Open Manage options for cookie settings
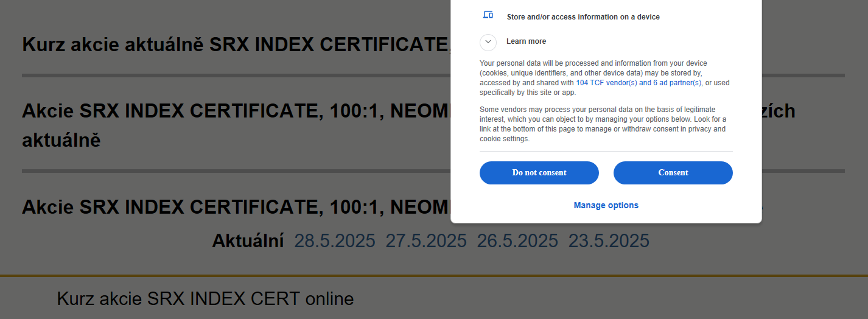 click(x=606, y=206)
